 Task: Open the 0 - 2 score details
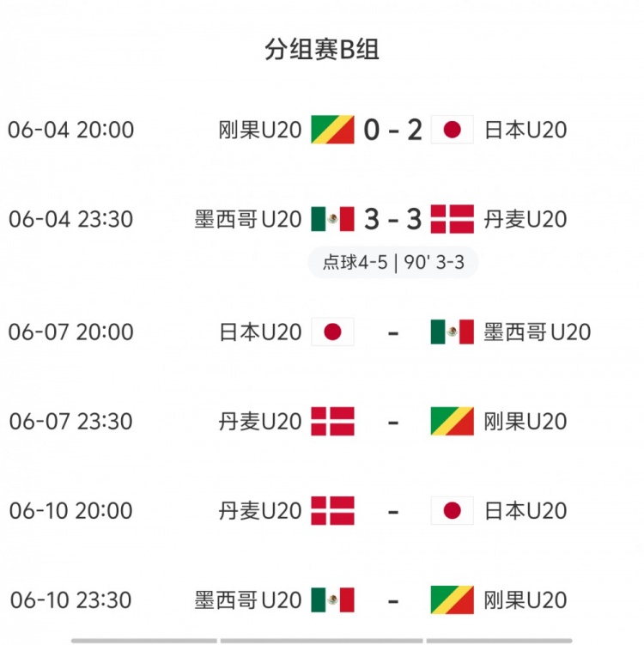[392, 130]
